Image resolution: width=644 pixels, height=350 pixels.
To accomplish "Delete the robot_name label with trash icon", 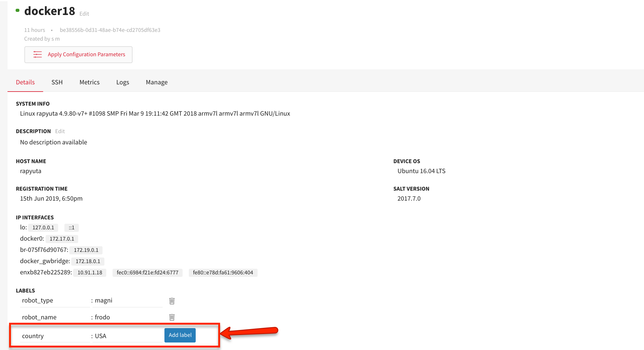I will click(x=172, y=317).
